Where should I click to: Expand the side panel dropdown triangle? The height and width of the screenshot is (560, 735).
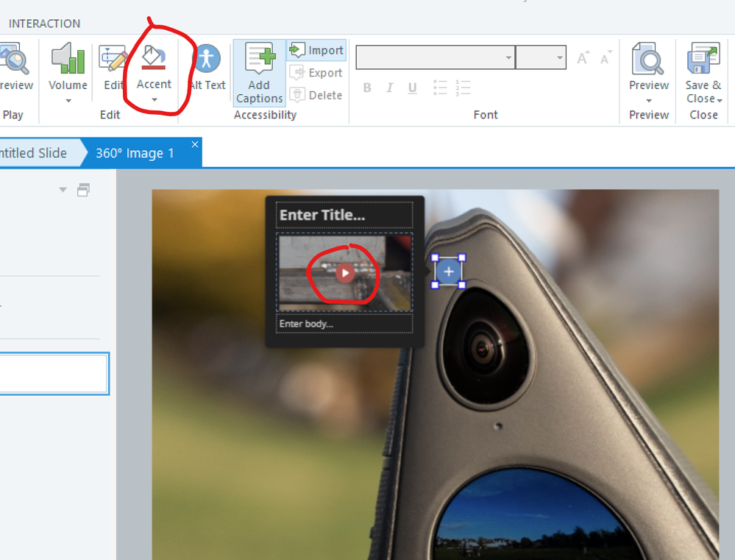tap(63, 189)
